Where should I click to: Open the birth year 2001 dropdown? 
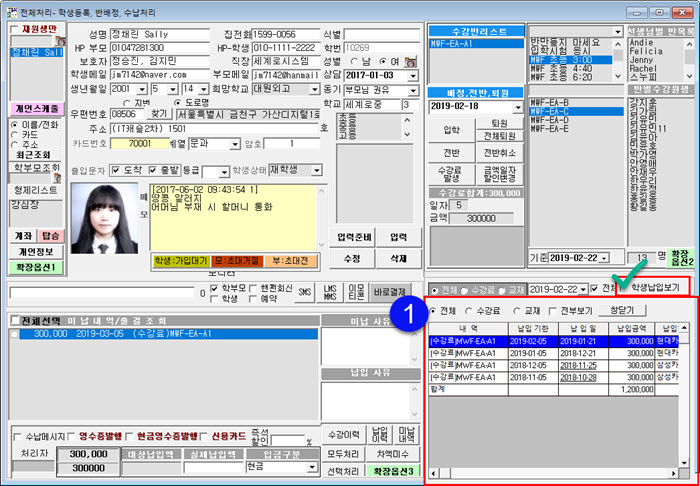pyautogui.click(x=143, y=89)
